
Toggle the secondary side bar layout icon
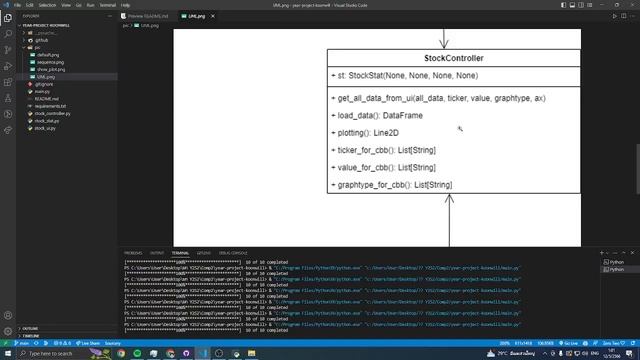click(581, 5)
